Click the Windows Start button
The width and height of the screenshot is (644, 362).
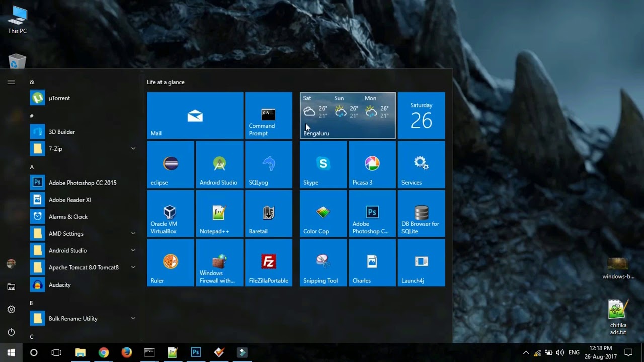pyautogui.click(x=11, y=352)
